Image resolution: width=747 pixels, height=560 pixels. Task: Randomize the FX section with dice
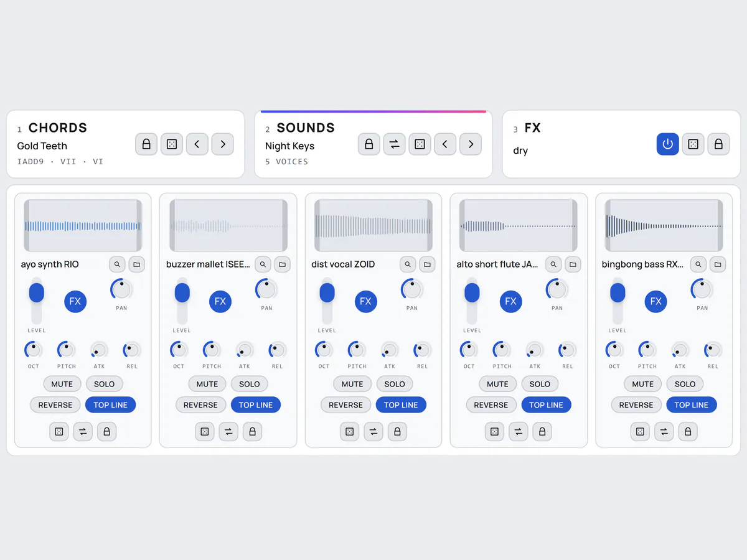(x=693, y=144)
